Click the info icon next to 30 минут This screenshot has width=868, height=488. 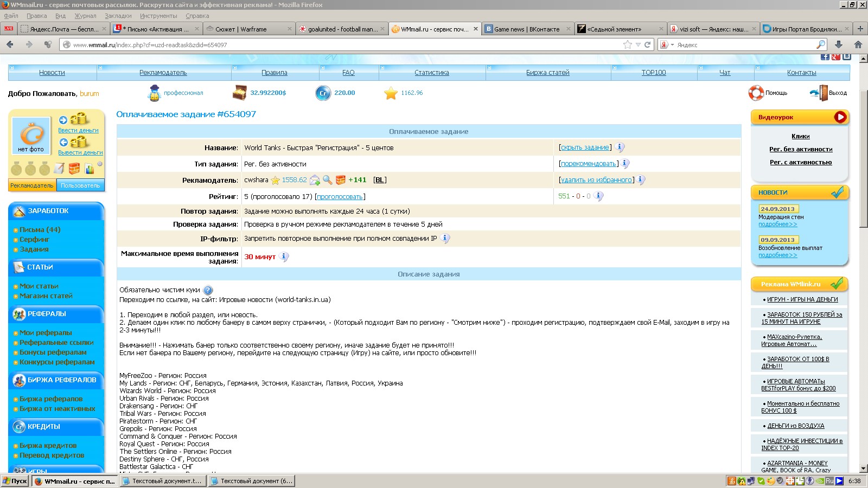click(x=284, y=257)
